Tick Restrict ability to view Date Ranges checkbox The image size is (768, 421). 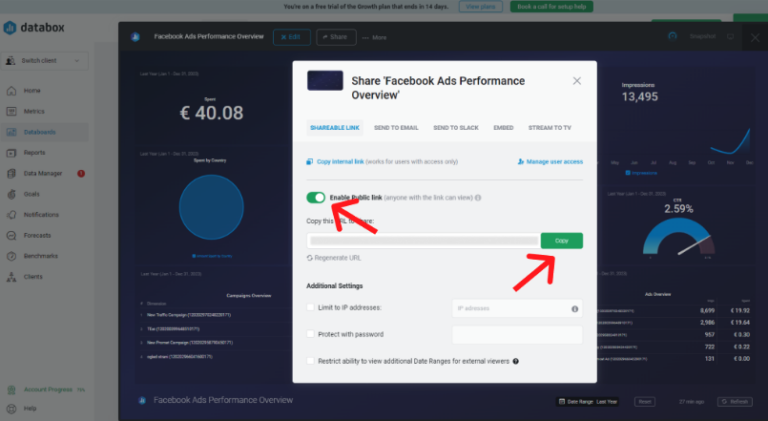(312, 360)
